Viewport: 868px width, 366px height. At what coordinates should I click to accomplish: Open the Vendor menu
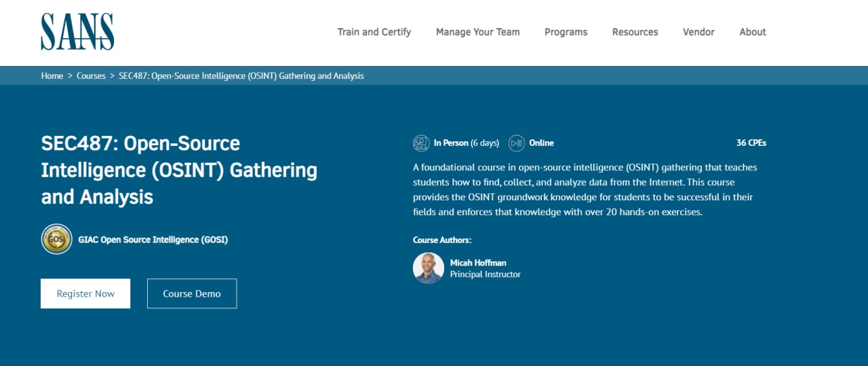coord(699,32)
